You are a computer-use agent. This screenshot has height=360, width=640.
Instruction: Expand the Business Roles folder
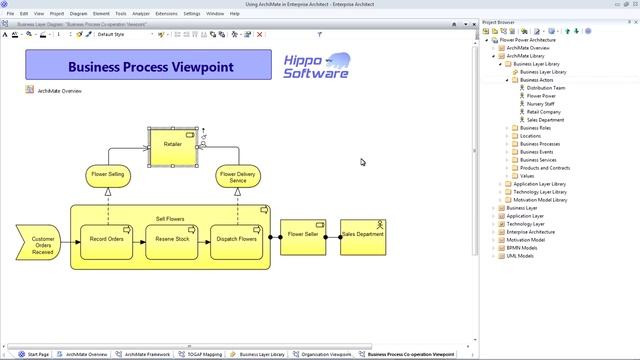coord(507,128)
